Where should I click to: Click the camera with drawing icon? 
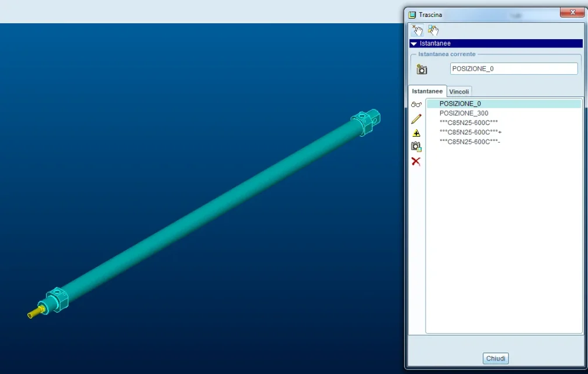(x=416, y=147)
